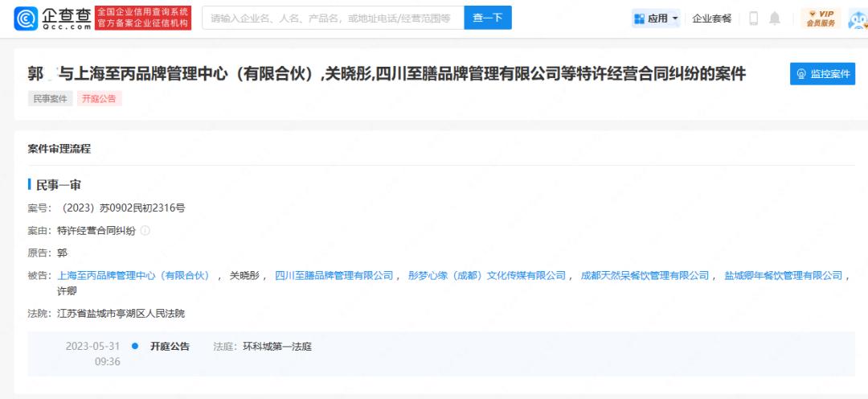Expand the 应用 dropdown menu
The width and height of the screenshot is (868, 399).
(656, 19)
